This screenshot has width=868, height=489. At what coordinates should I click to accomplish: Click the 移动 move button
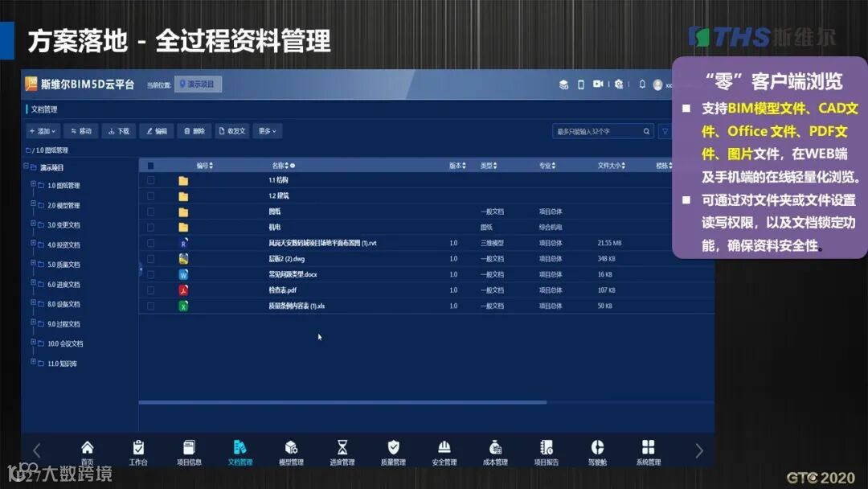pos(81,131)
